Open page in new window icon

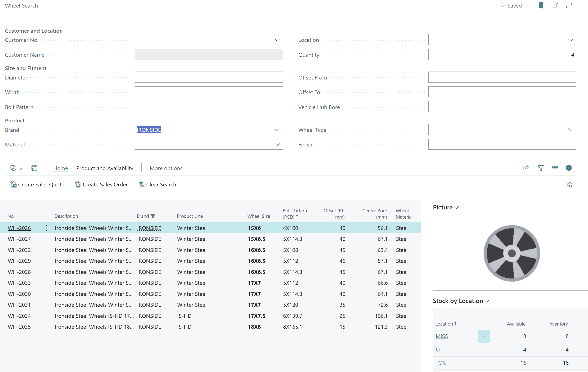555,5
